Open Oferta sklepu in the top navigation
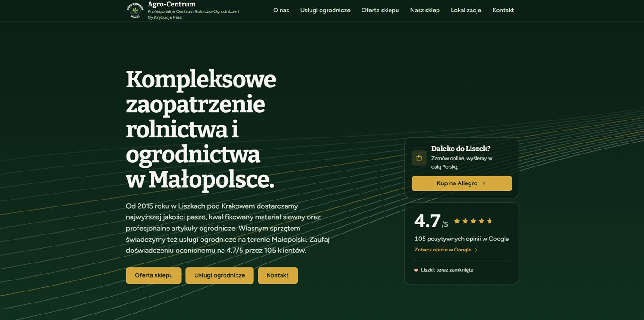Image resolution: width=644 pixels, height=320 pixels. 380,10
